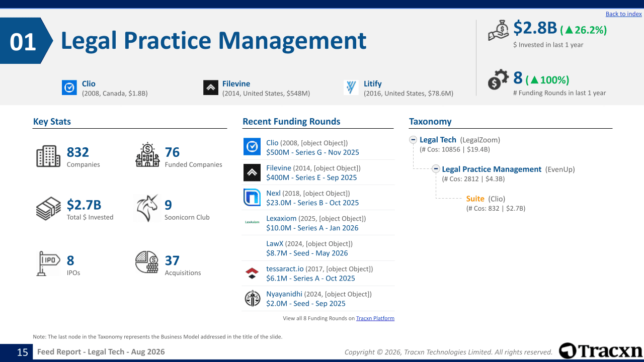Open Clio link in Recent Funding Rounds

[x=272, y=143]
